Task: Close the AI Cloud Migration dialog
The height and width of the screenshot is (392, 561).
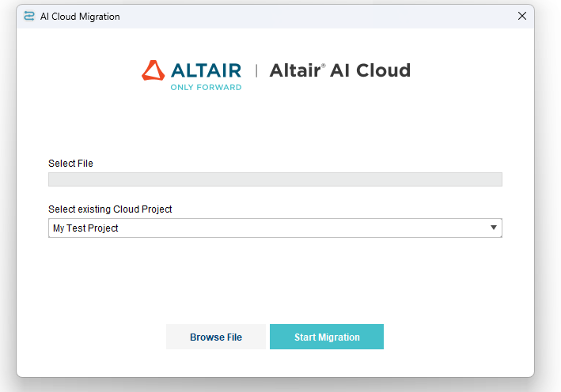Action: tap(522, 16)
